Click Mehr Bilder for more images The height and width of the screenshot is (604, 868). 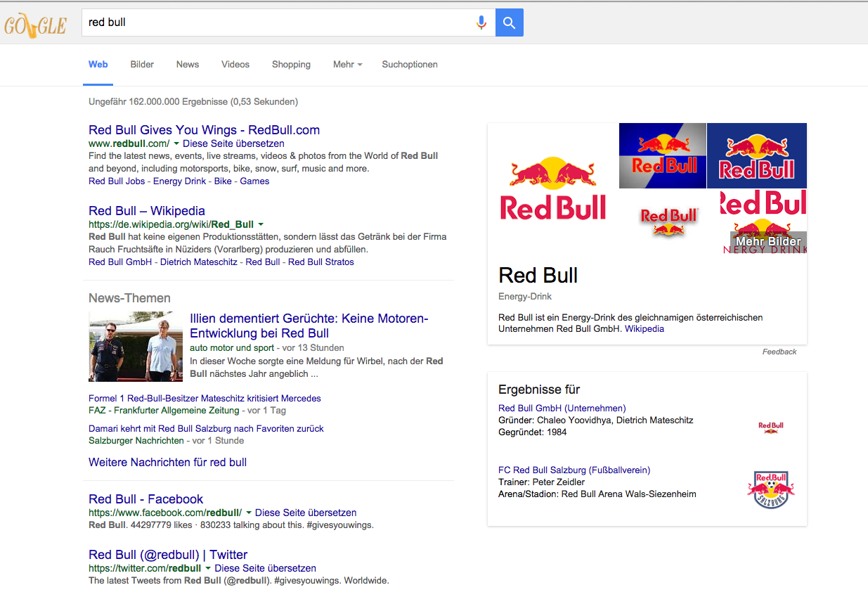(x=768, y=242)
